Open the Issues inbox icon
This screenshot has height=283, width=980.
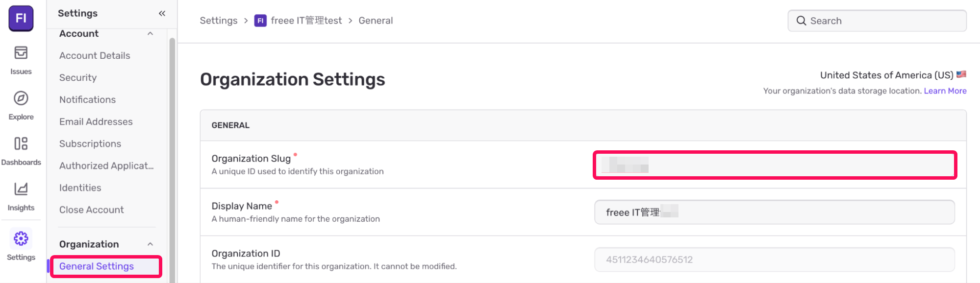point(21,52)
